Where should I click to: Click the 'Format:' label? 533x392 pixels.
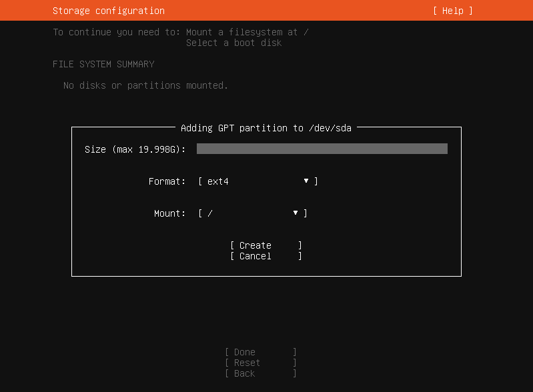click(x=167, y=181)
